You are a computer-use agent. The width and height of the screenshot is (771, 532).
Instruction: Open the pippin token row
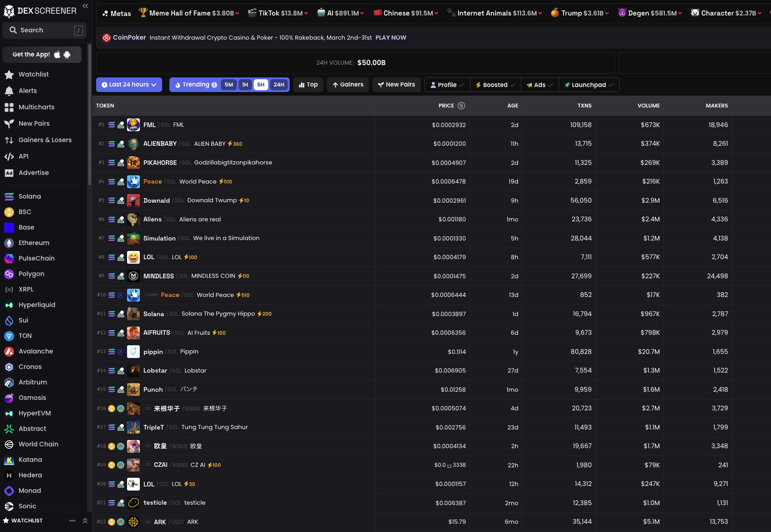[431, 352]
